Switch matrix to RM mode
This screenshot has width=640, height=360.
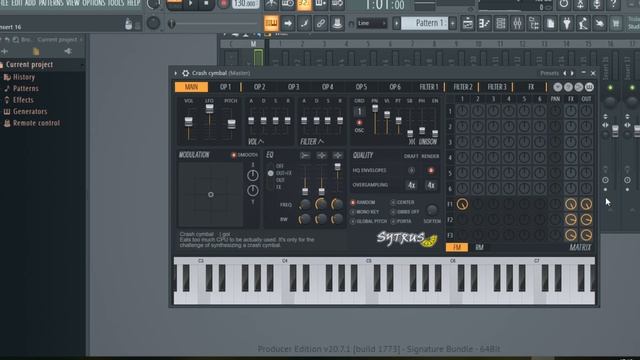tap(480, 247)
